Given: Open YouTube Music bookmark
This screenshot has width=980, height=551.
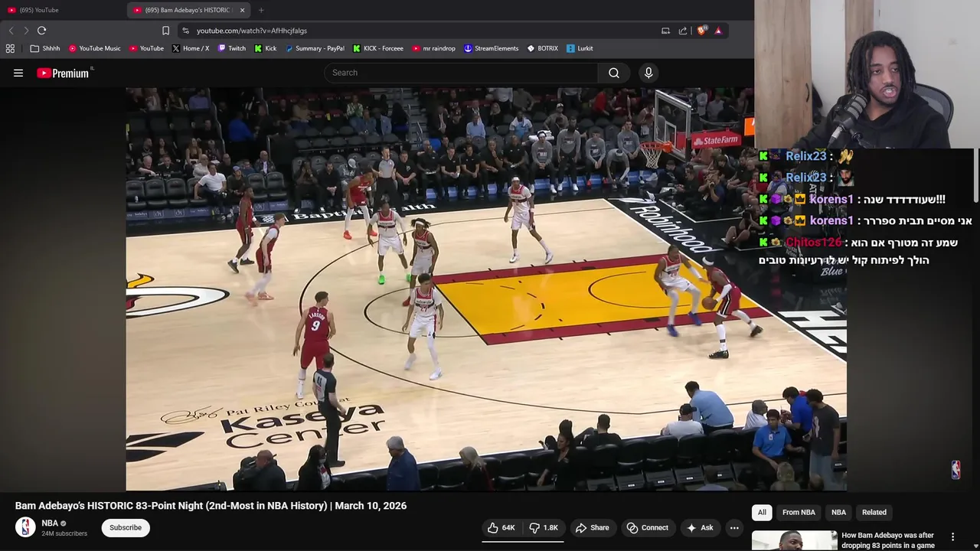Looking at the screenshot, I should point(95,48).
